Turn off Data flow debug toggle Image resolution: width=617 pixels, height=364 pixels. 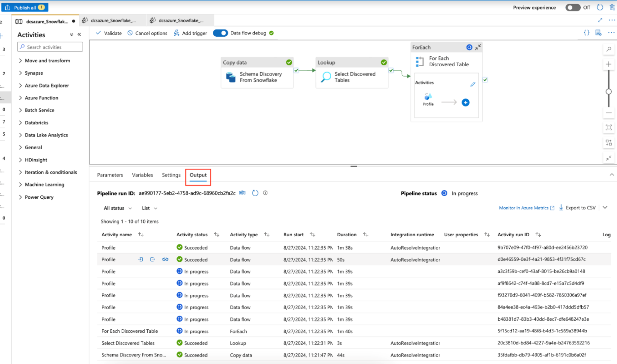[220, 33]
